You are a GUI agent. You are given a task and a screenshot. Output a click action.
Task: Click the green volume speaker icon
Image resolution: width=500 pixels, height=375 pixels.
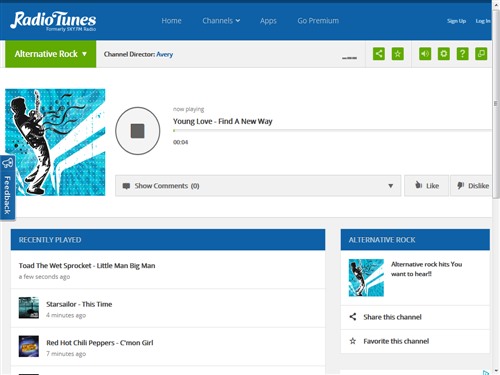(x=425, y=54)
